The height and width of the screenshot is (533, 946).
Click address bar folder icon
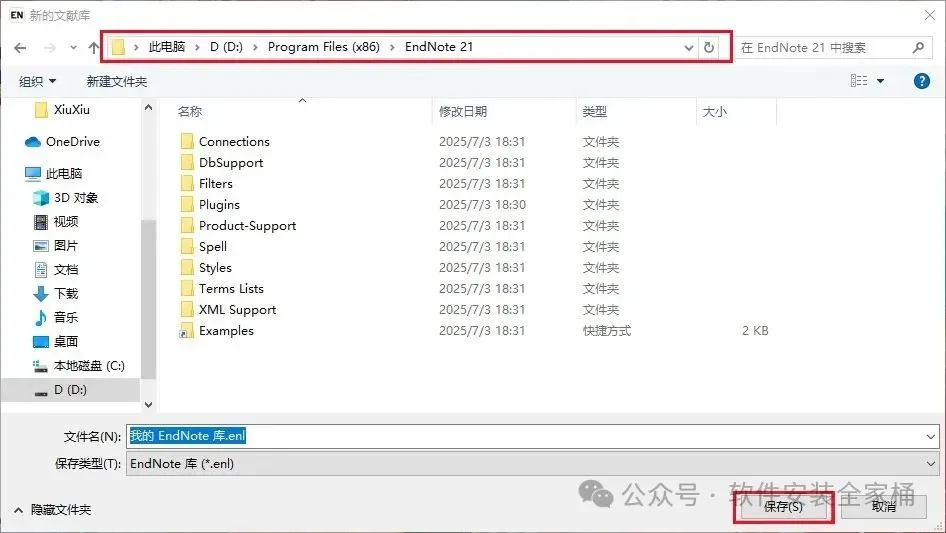pos(118,47)
